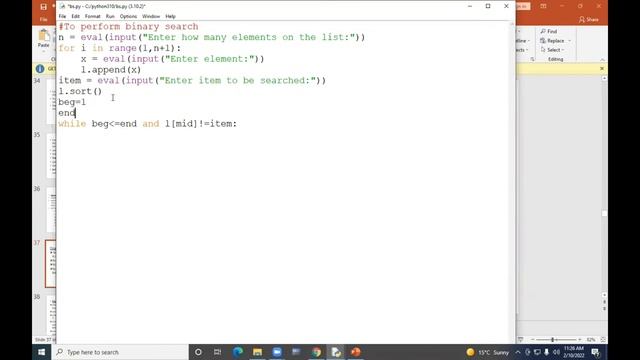
Task: Open the File menu in IDLE
Action: [62, 16]
